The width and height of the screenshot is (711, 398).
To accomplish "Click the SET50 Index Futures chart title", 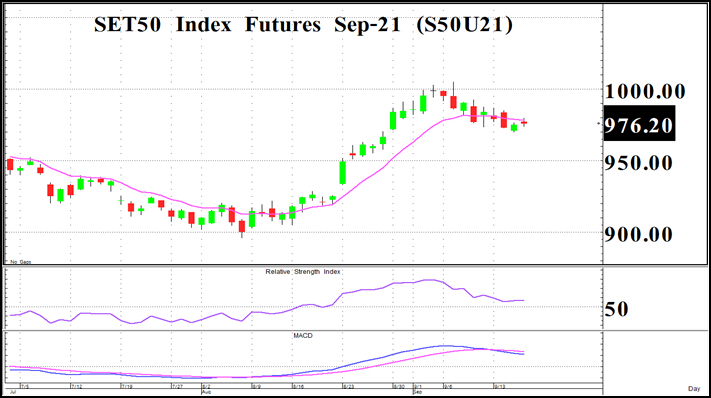I will (x=303, y=24).
